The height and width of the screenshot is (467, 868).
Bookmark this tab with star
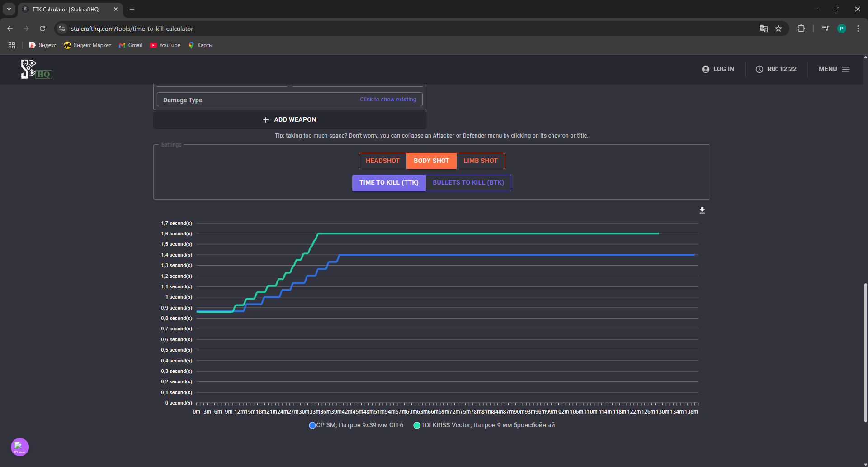point(778,29)
